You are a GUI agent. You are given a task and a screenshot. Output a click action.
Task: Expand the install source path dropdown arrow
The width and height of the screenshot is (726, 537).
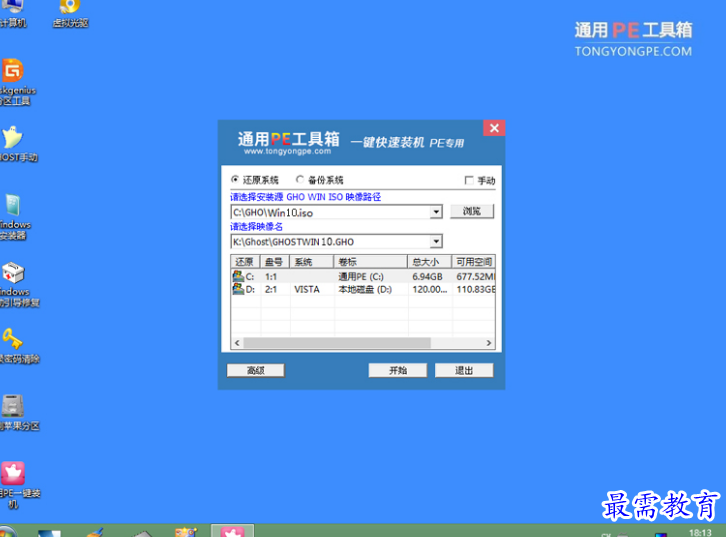click(436, 212)
